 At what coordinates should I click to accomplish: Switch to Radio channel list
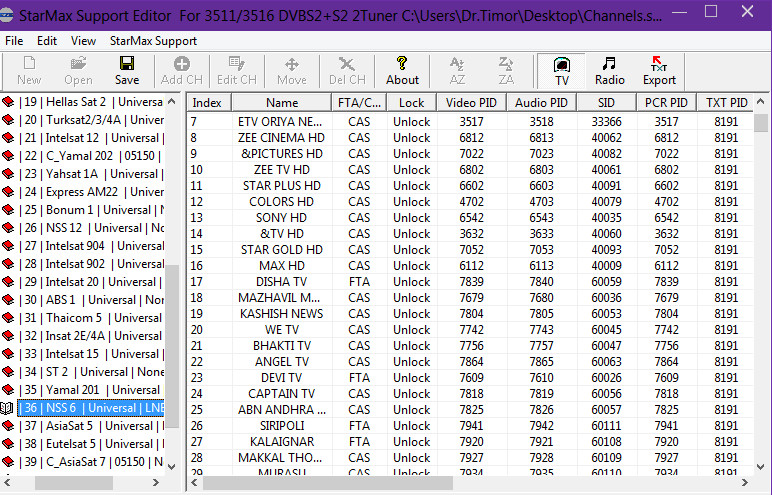coord(610,71)
